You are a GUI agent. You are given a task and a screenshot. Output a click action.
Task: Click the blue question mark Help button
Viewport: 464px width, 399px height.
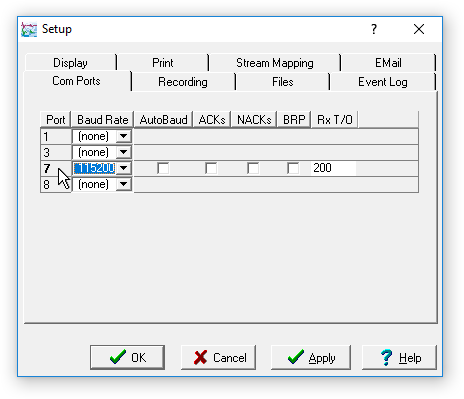click(x=399, y=358)
